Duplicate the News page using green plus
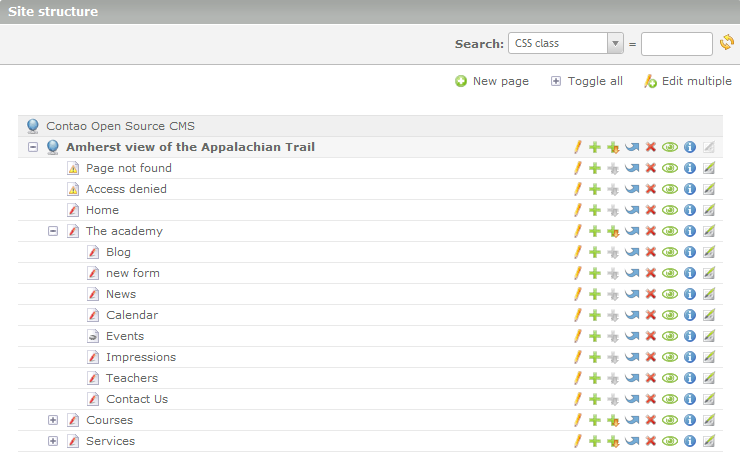 [x=594, y=294]
